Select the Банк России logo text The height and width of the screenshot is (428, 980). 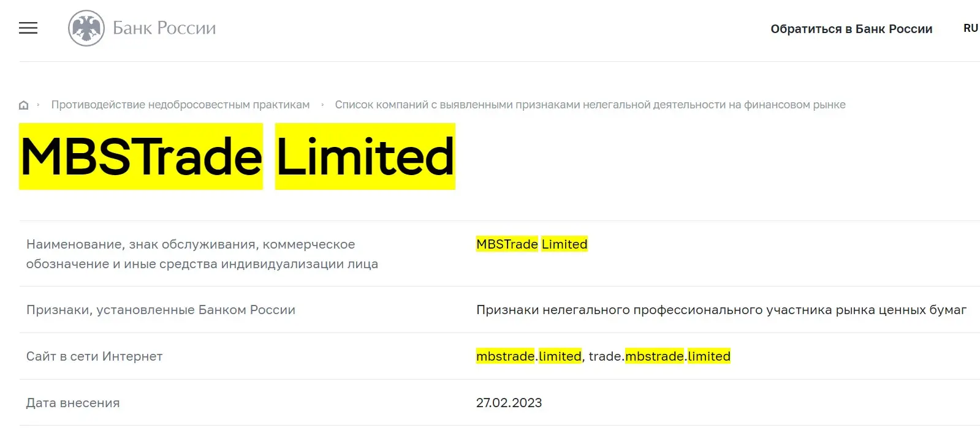point(164,28)
